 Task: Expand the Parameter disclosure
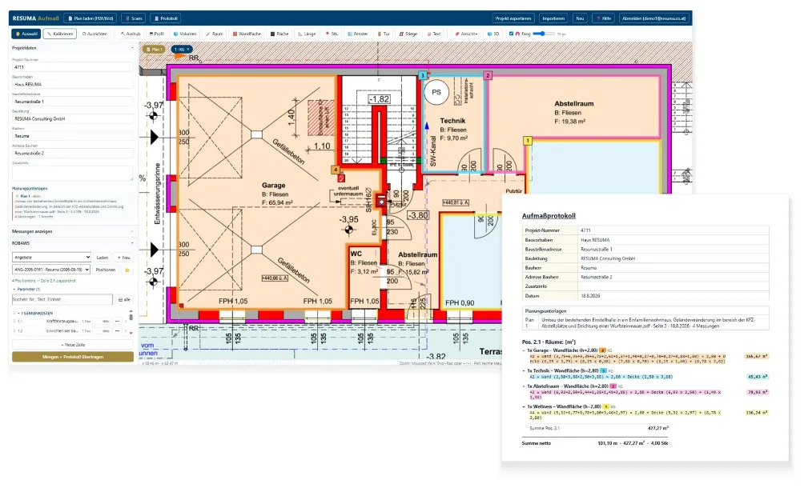tap(26, 290)
